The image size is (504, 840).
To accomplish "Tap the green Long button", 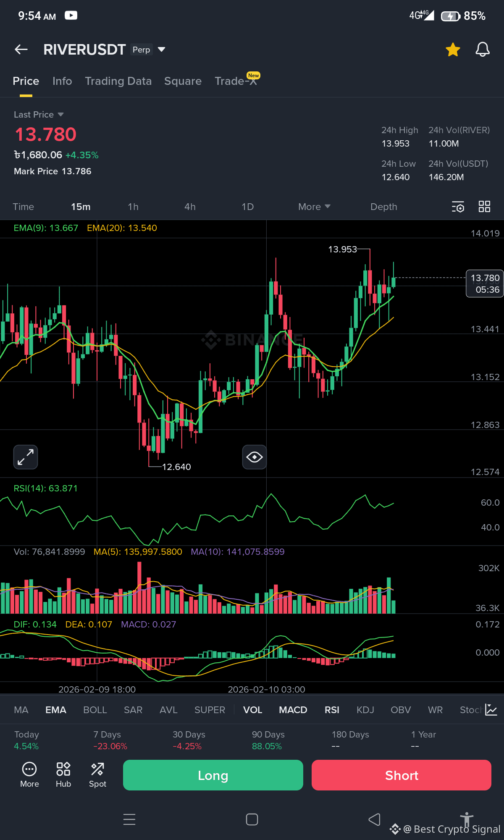I will click(x=213, y=775).
